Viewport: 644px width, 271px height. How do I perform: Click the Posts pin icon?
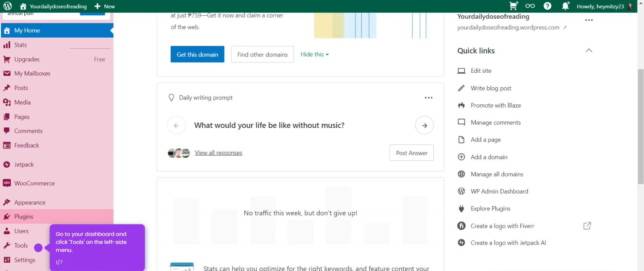click(7, 88)
